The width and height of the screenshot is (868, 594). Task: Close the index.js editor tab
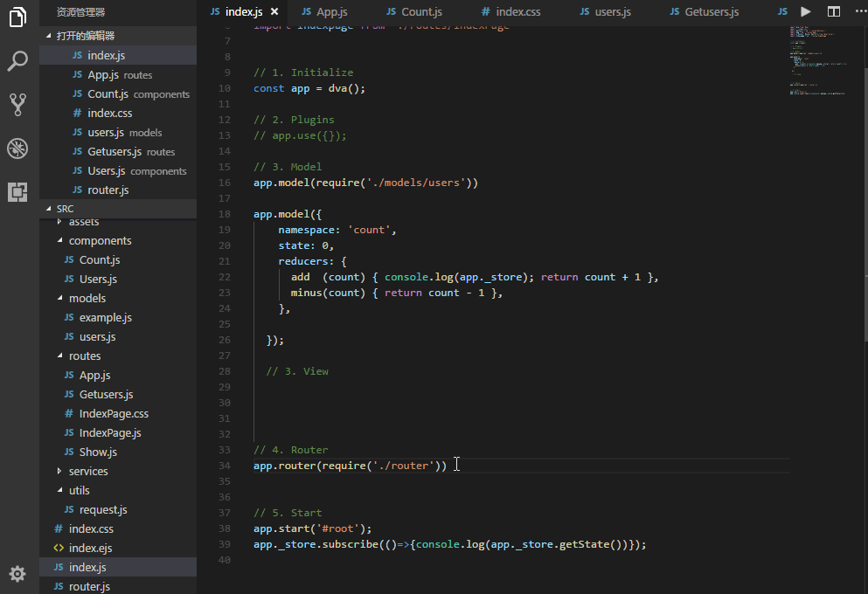[274, 12]
